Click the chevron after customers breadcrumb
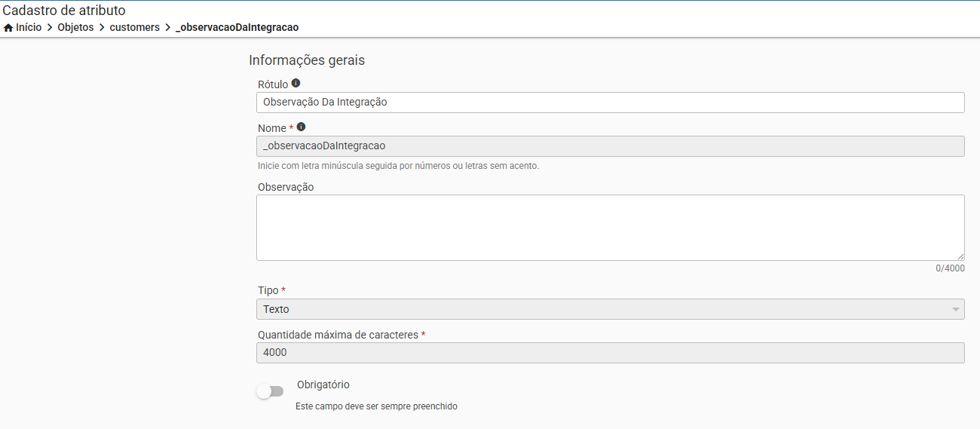The width and height of the screenshot is (980, 429). point(167,27)
